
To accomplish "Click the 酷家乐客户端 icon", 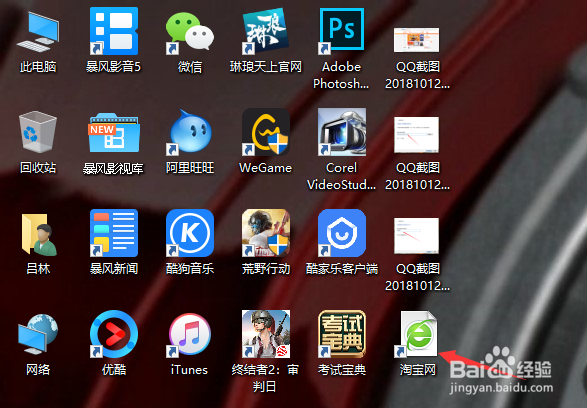I will point(341,233).
